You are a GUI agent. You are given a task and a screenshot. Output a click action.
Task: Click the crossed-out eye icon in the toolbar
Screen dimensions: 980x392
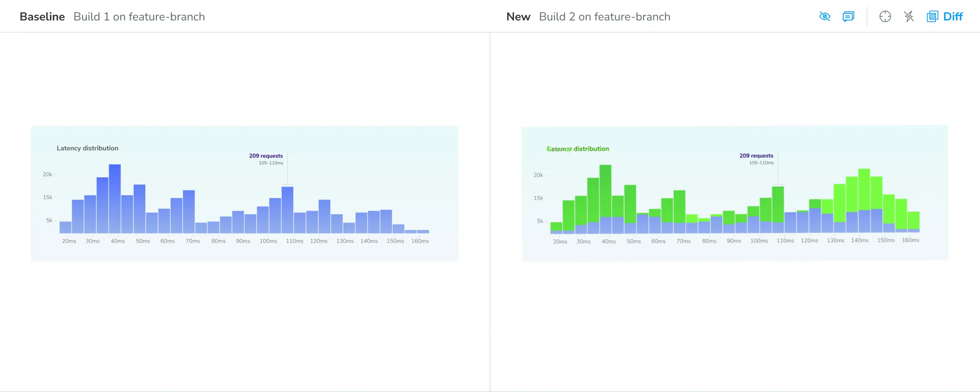click(825, 16)
